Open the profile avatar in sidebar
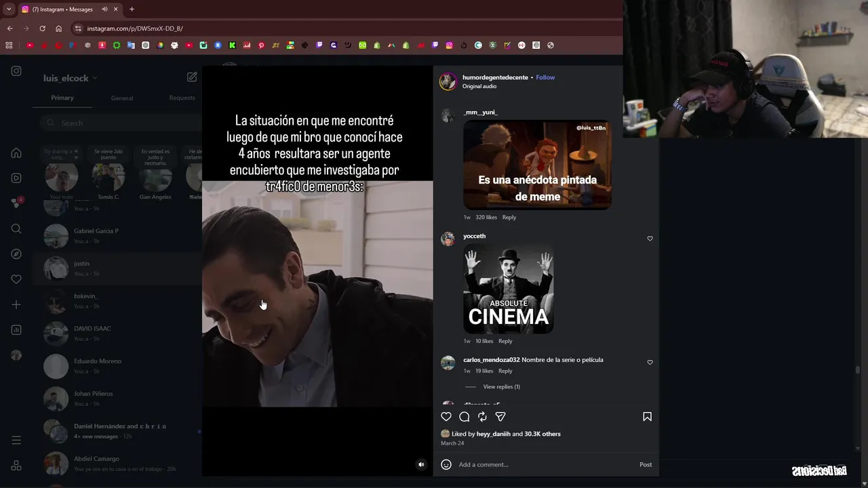 tap(16, 355)
